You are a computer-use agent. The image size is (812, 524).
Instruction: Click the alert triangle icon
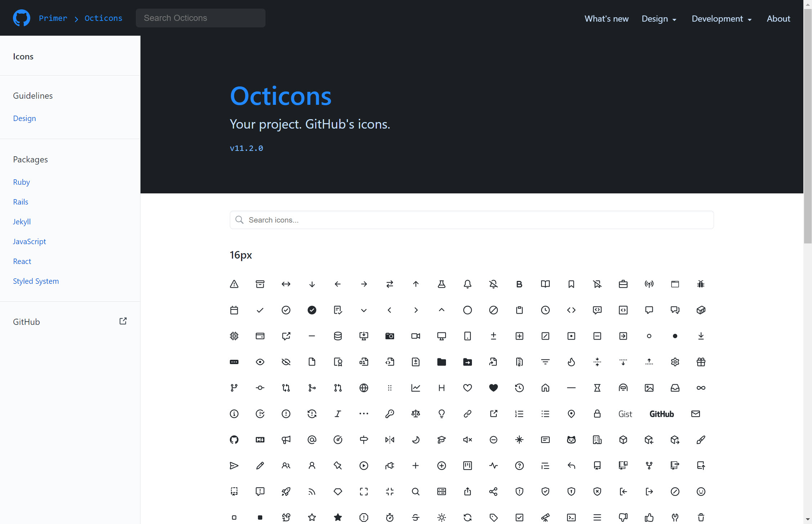(x=234, y=284)
